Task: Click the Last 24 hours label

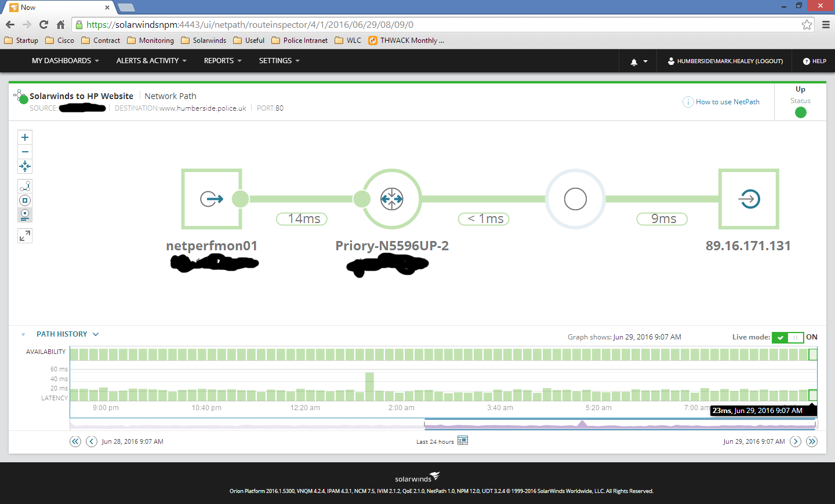Action: [x=435, y=441]
